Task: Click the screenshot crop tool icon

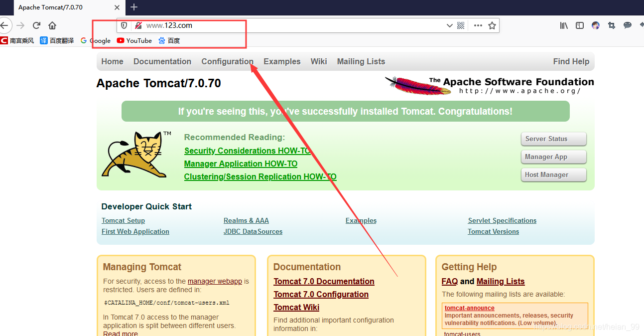Action: 612,25
